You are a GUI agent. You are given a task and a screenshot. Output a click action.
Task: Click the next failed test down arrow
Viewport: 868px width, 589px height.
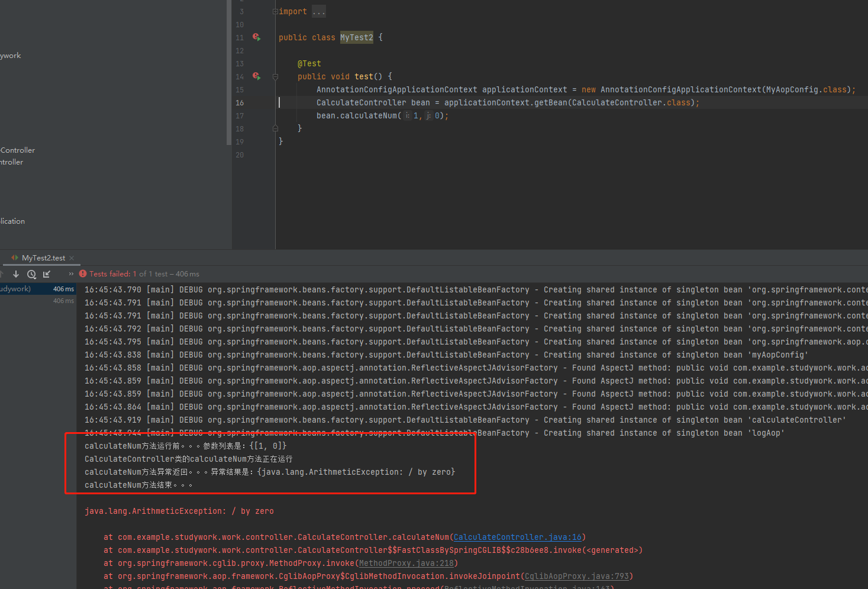tap(16, 274)
